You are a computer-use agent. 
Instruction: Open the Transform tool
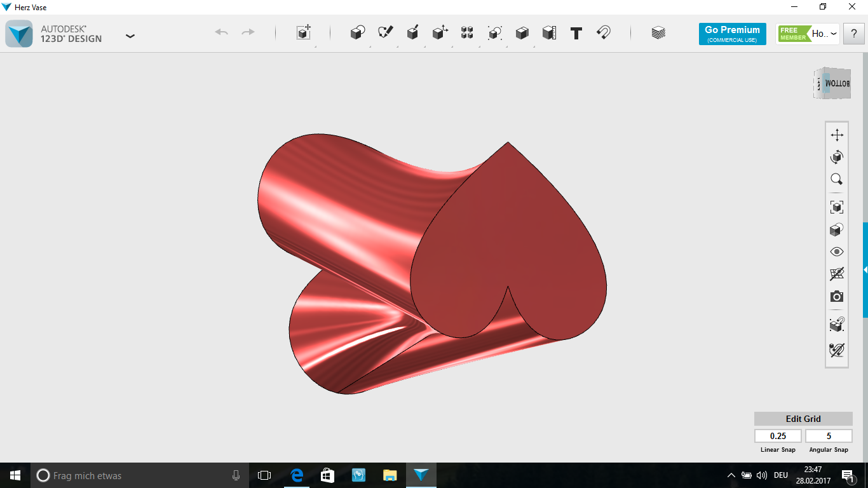click(x=304, y=32)
